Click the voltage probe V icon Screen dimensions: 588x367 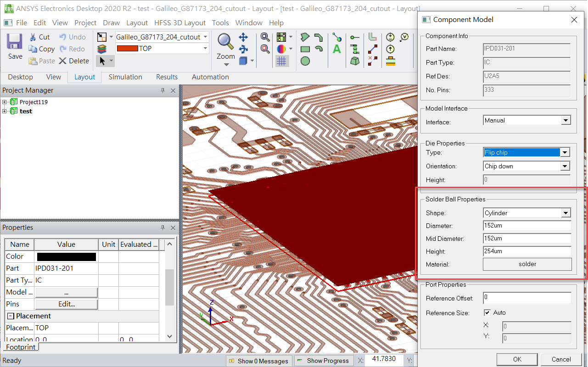click(404, 37)
